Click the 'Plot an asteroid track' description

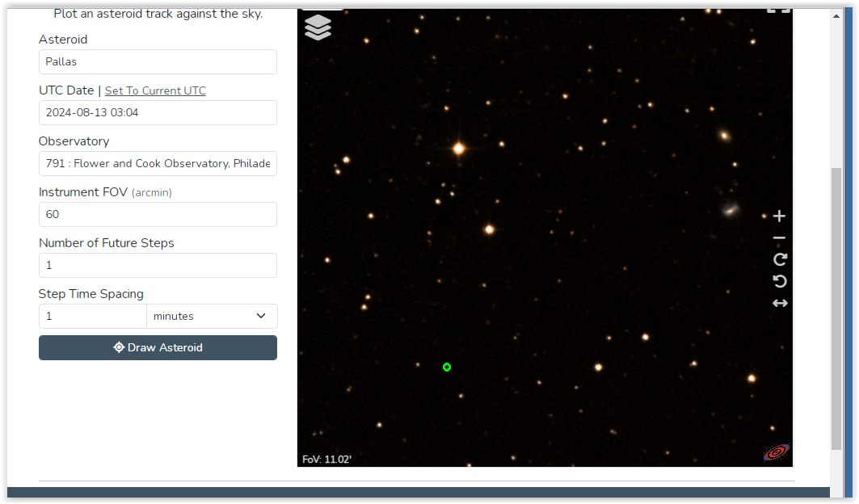click(x=158, y=14)
